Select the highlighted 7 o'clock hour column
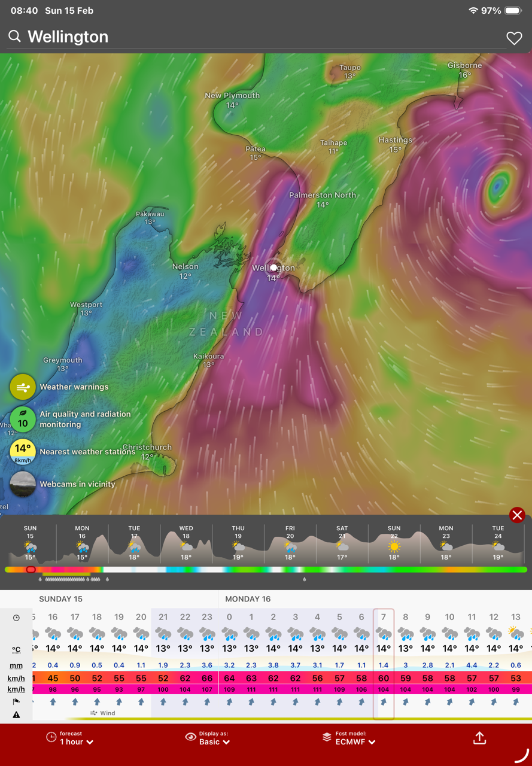This screenshot has height=766, width=532. click(384, 663)
